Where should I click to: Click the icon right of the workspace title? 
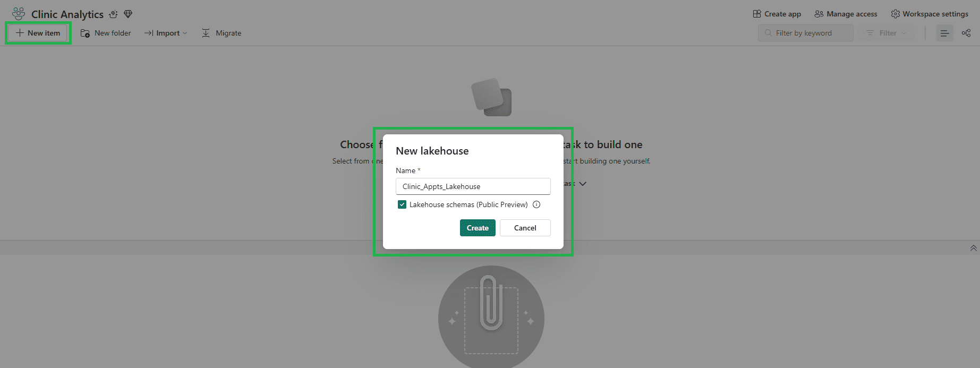tap(113, 14)
